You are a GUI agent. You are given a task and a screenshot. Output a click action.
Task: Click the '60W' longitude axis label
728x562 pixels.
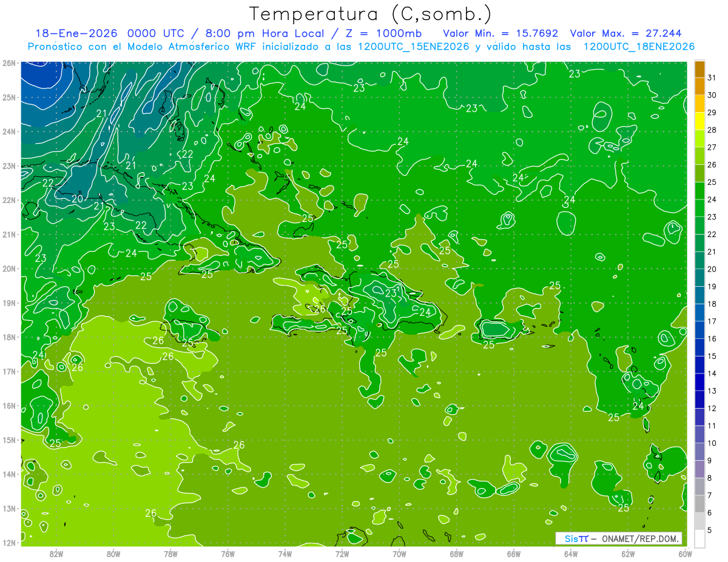coord(685,554)
